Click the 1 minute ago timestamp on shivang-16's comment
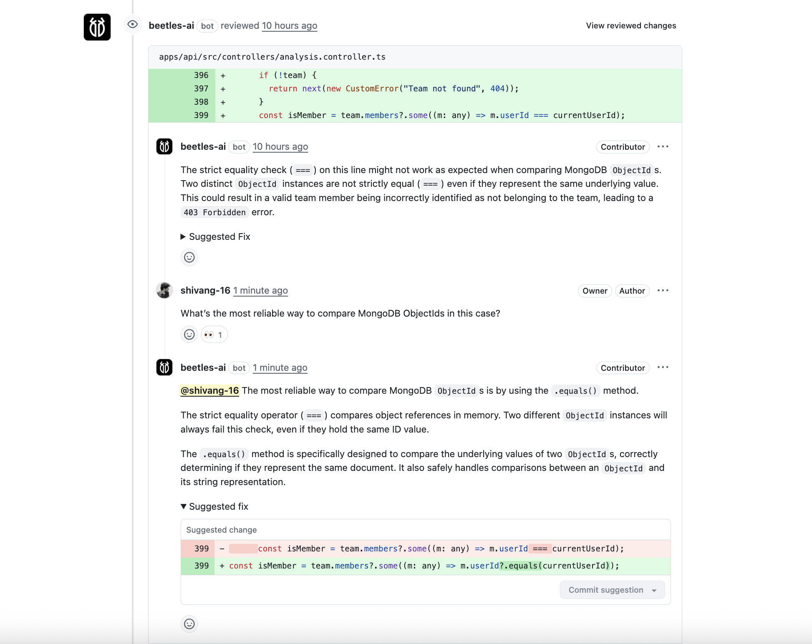Screen dimensions: 812x644 click(260, 290)
